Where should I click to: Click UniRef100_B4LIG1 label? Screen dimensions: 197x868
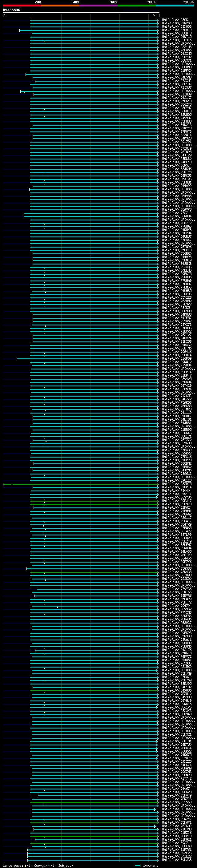[177, 419]
